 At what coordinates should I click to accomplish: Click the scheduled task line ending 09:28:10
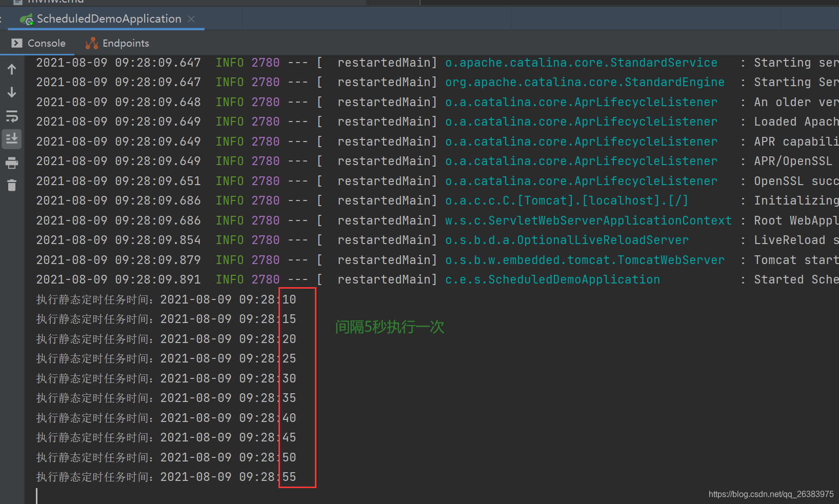[166, 299]
